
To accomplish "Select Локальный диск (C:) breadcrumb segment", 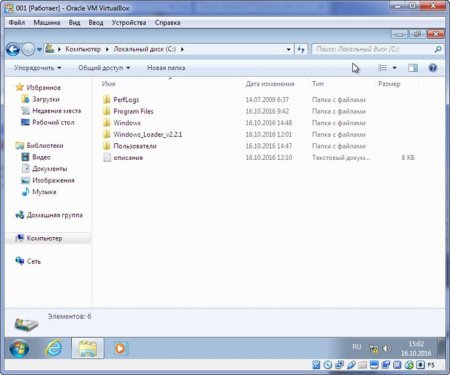I will click(x=145, y=49).
